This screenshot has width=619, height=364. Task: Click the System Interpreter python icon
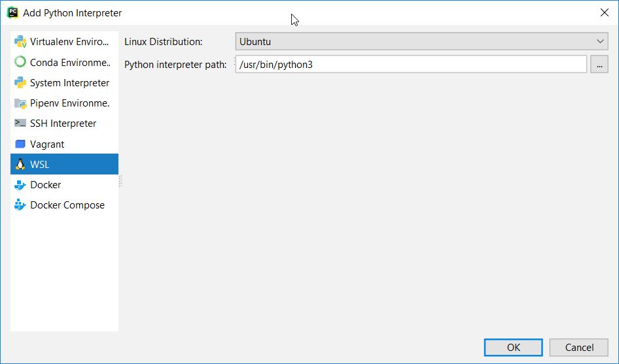pyautogui.click(x=20, y=82)
